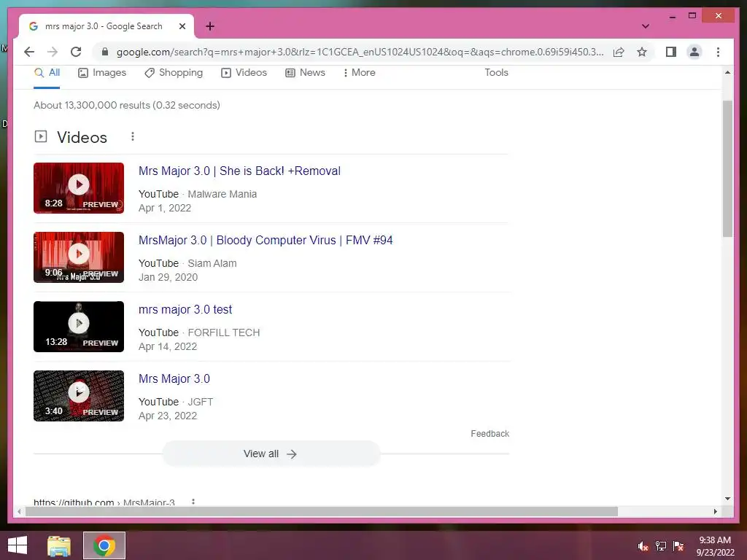Viewport: 747px width, 560px height.
Task: Switch to Shopping results
Action: click(x=174, y=73)
